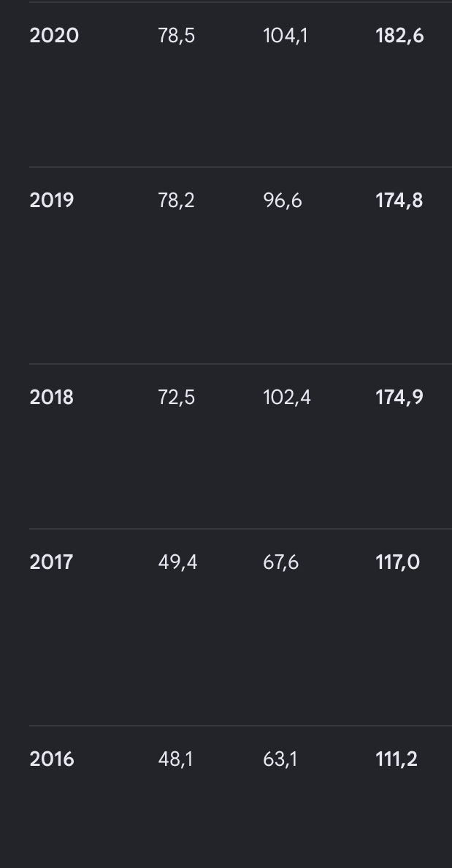Click the value 104,1 in the 2020 row
Viewport: 452px width, 868px height.
pyautogui.click(x=286, y=36)
